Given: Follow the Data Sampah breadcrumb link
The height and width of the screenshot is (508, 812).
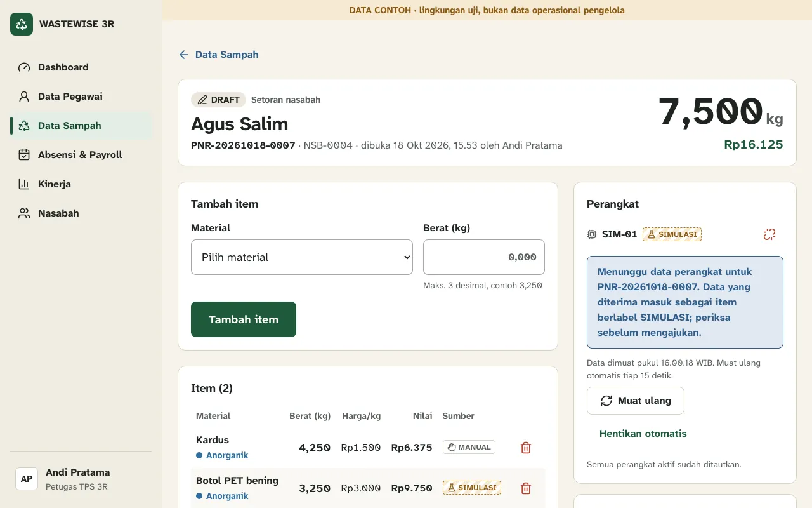Looking at the screenshot, I should (x=226, y=55).
